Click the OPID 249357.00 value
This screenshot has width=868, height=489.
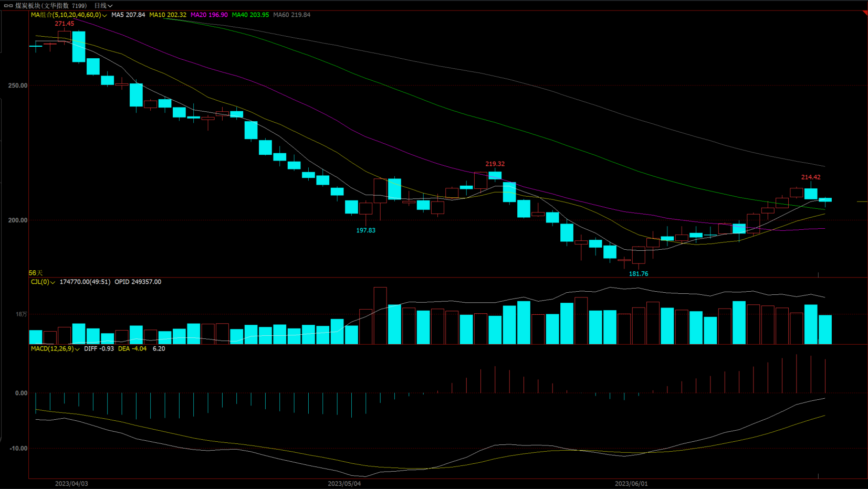tap(138, 282)
